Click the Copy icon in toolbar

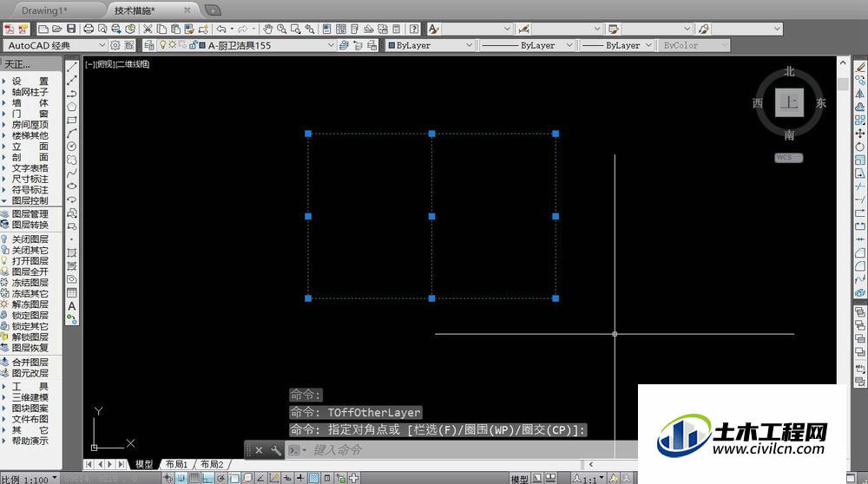[x=161, y=29]
